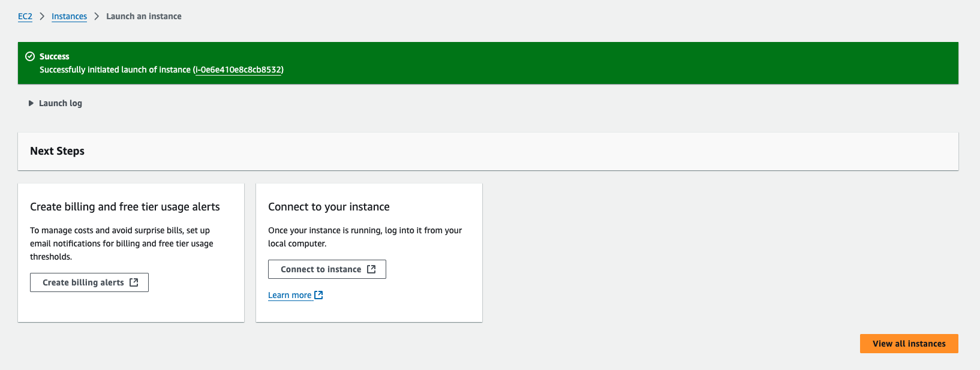Click 'Once your instance is running' description text
This screenshot has height=370, width=980.
(x=365, y=237)
